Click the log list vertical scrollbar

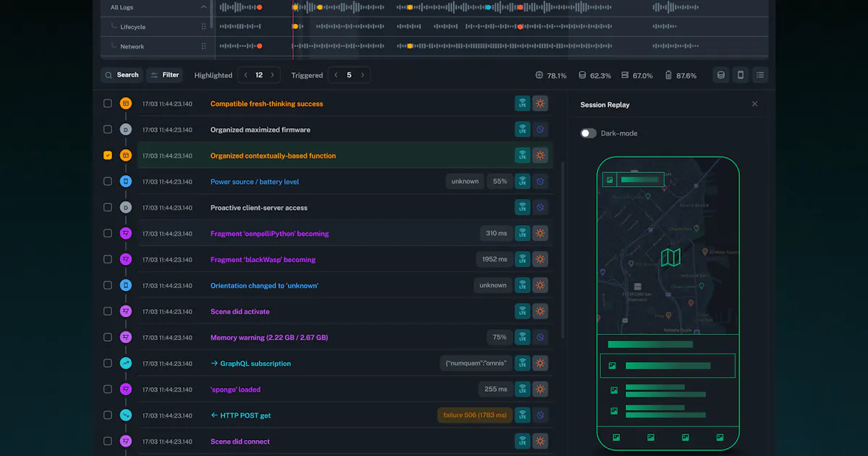point(562,250)
